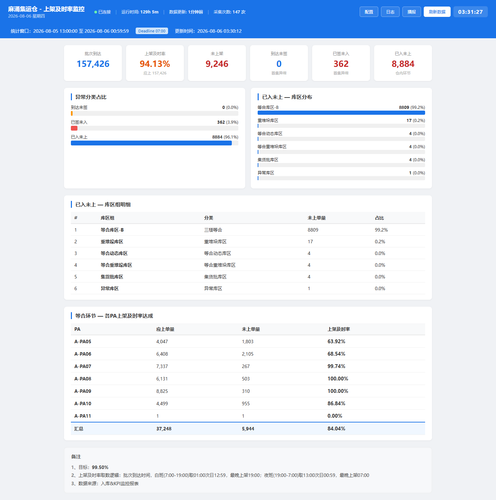
Task: Click the 100.00% rate for A-PA08
Action: (x=338, y=379)
